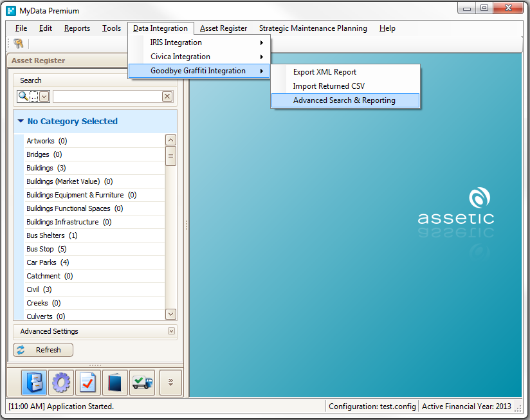Maximize the MyData Premium window
The width and height of the screenshot is (530, 420).
pyautogui.click(x=484, y=8)
